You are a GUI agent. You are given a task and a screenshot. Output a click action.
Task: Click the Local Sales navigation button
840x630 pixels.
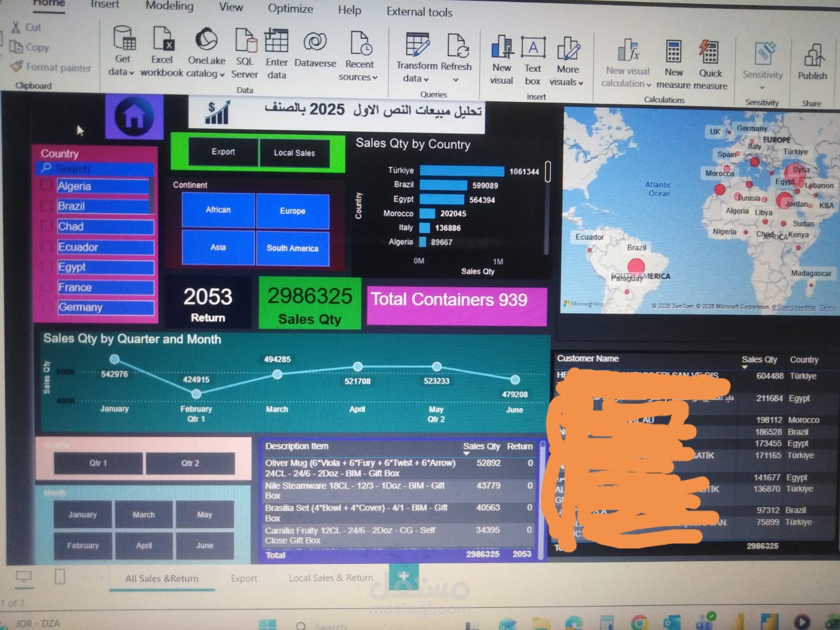(x=295, y=153)
